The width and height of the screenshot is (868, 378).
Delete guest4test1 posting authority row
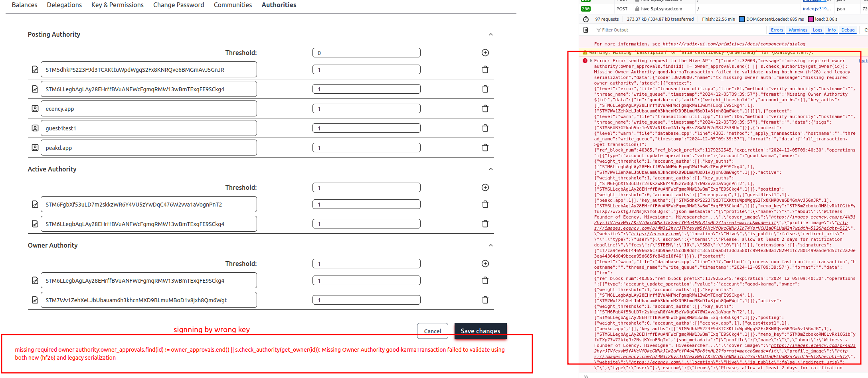click(485, 128)
